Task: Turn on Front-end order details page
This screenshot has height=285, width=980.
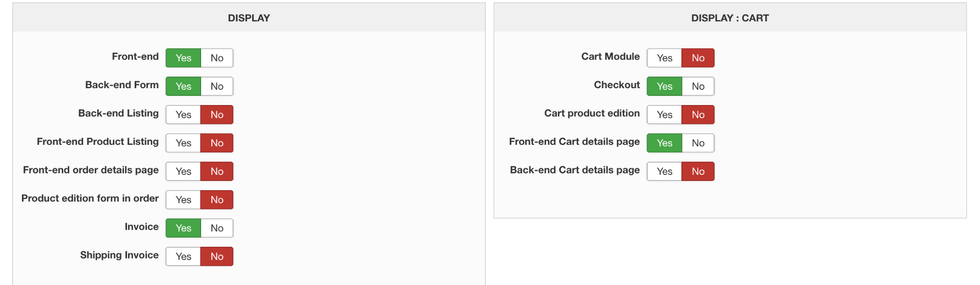Action: 183,171
